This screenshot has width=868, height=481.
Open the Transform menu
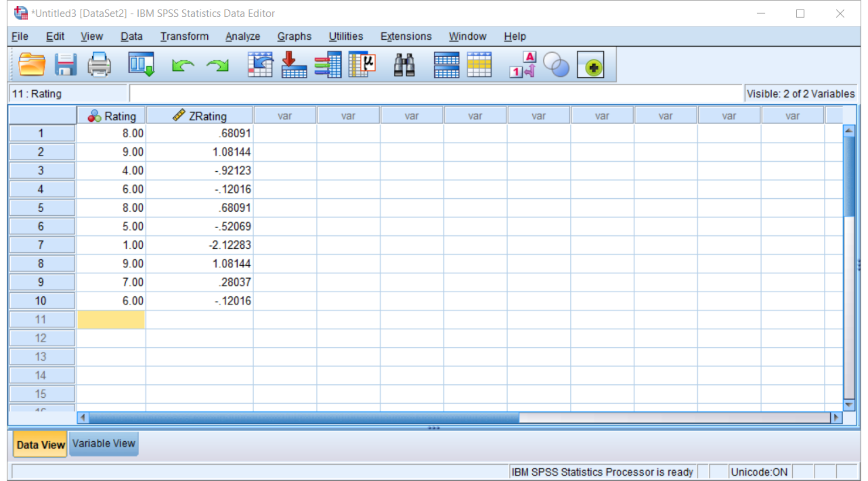click(x=184, y=36)
